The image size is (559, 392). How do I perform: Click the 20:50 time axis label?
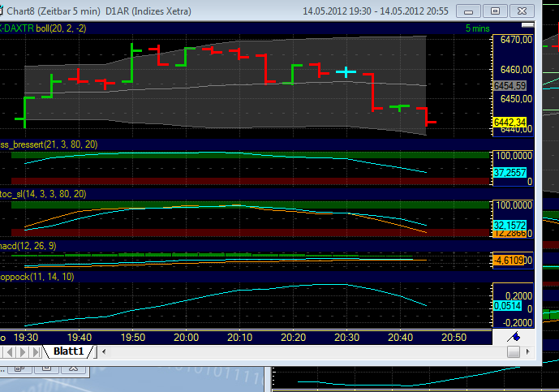pyautogui.click(x=454, y=338)
